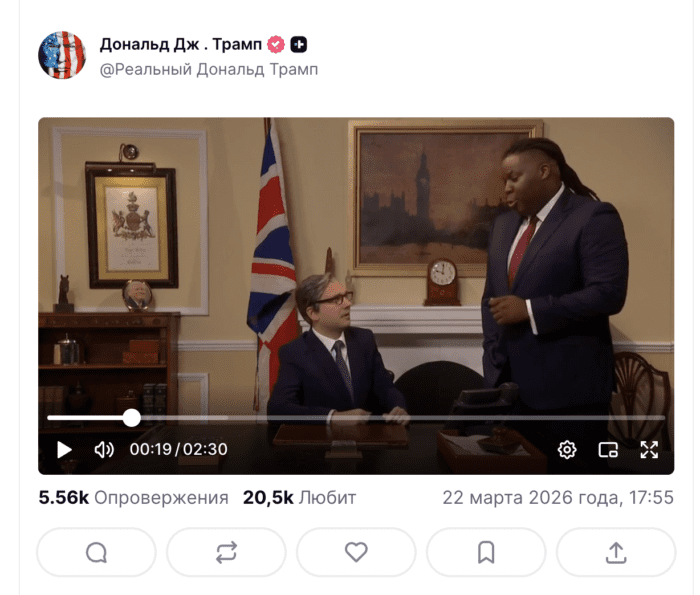Enter fullscreen video mode
This screenshot has width=700, height=595.
tap(649, 449)
